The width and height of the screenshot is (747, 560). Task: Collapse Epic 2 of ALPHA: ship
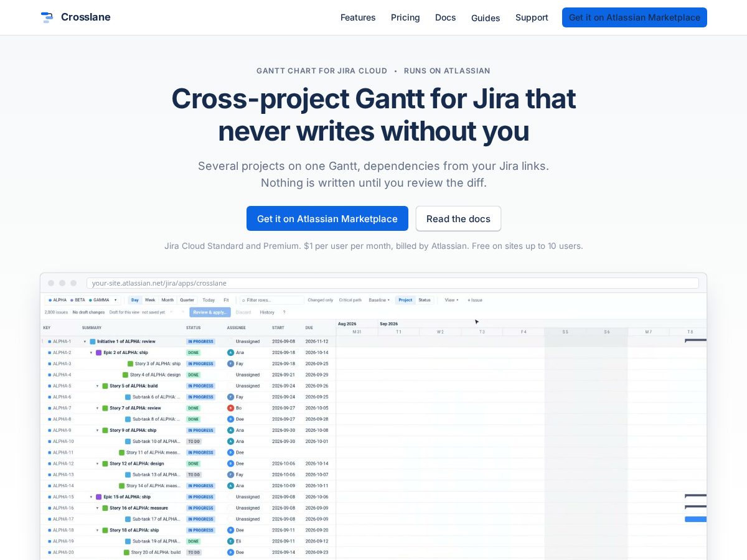coord(91,353)
